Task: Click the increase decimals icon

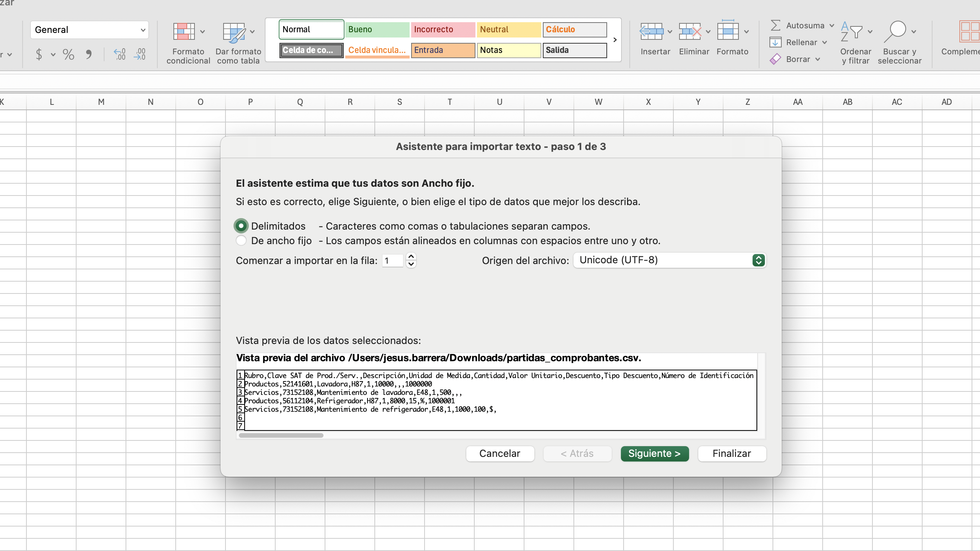Action: pos(119,54)
